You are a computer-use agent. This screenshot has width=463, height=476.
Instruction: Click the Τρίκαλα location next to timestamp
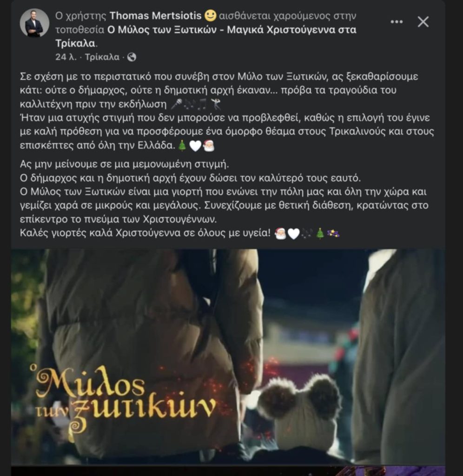(x=102, y=57)
